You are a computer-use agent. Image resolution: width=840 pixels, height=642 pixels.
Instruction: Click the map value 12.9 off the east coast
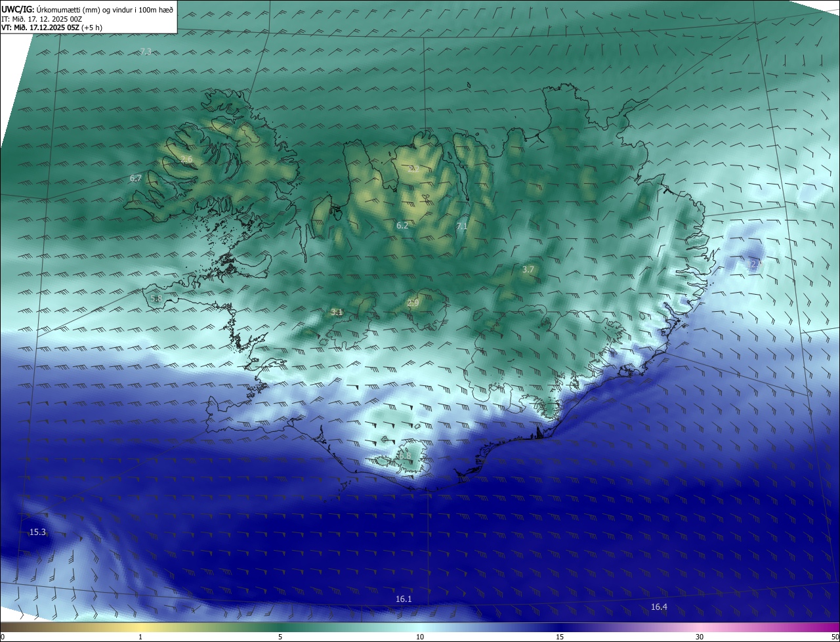click(x=756, y=263)
